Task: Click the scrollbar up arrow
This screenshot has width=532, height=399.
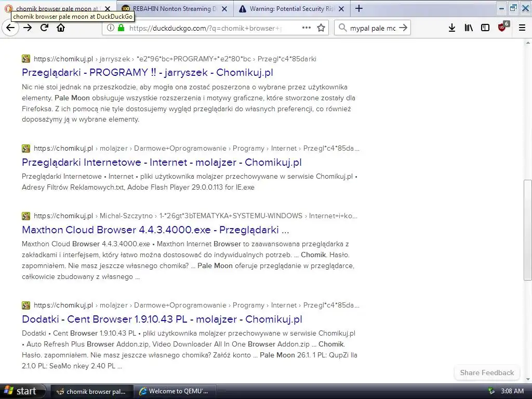Action: click(527, 43)
